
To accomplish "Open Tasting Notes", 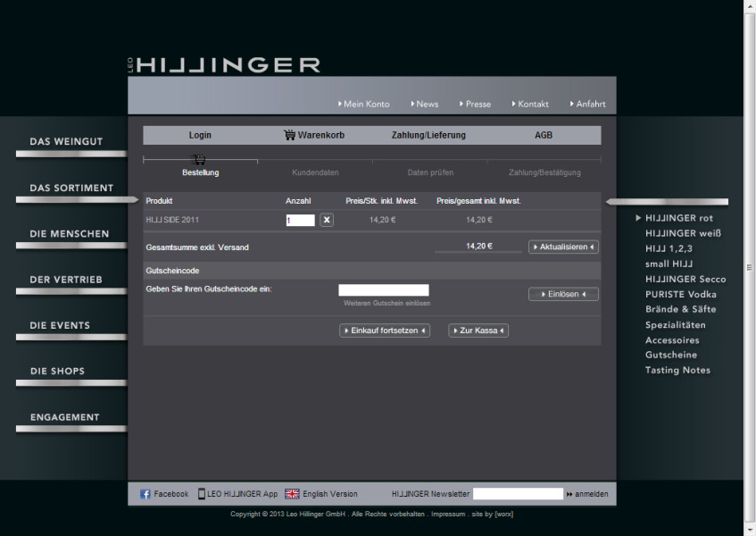I will 677,371.
